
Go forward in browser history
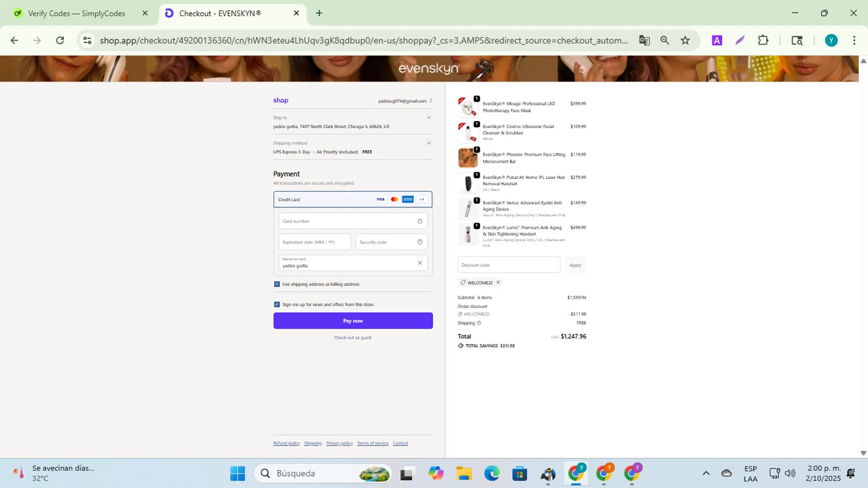(x=37, y=41)
